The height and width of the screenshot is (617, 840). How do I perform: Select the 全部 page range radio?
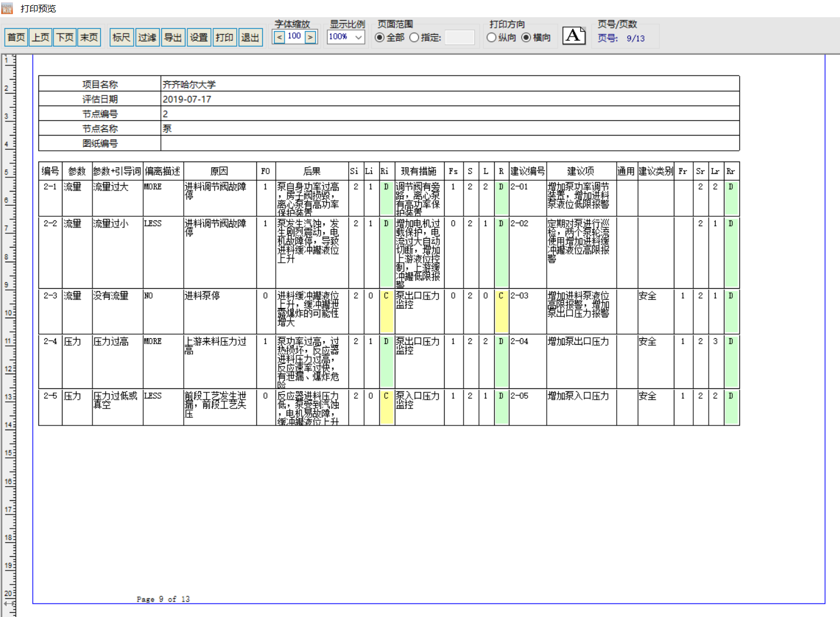[x=390, y=38]
